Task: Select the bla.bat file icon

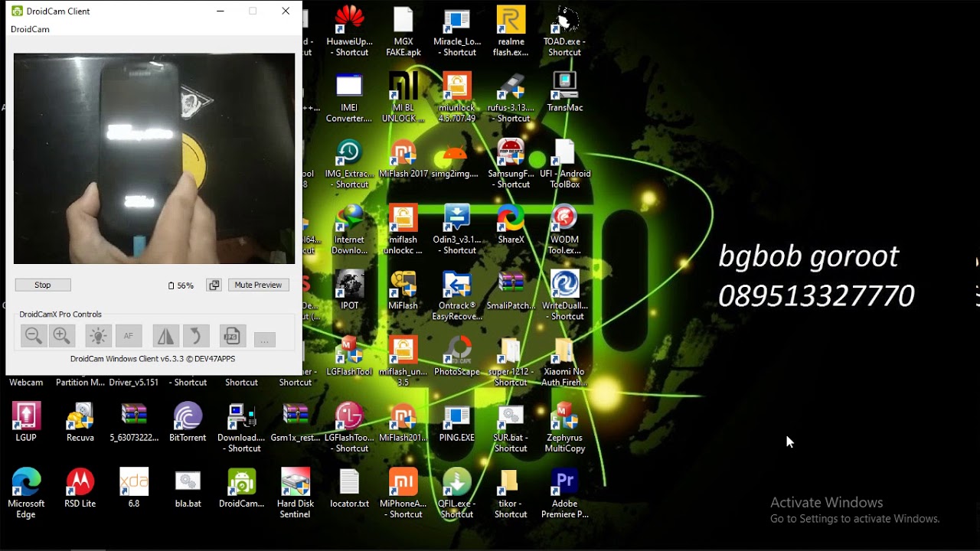Action: click(188, 487)
